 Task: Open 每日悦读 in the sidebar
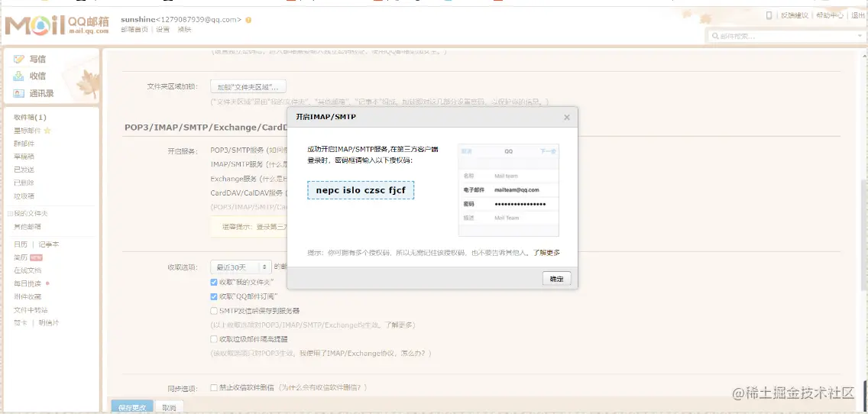(28, 283)
